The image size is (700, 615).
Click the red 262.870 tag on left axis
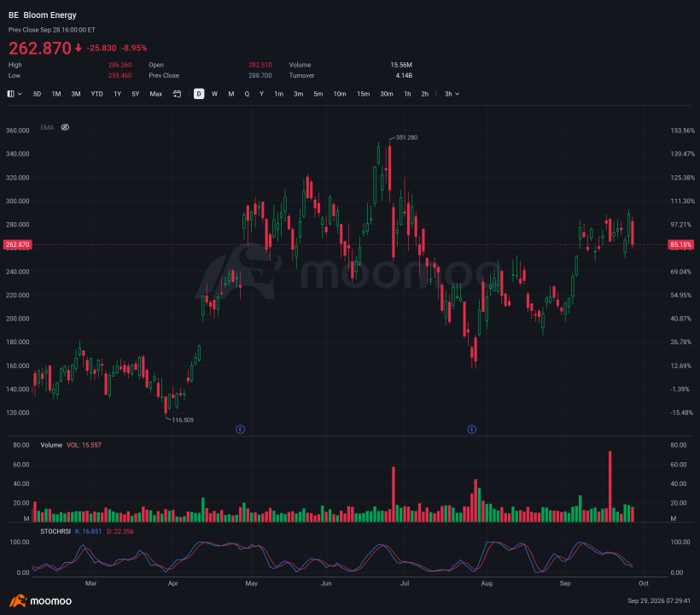(17, 244)
